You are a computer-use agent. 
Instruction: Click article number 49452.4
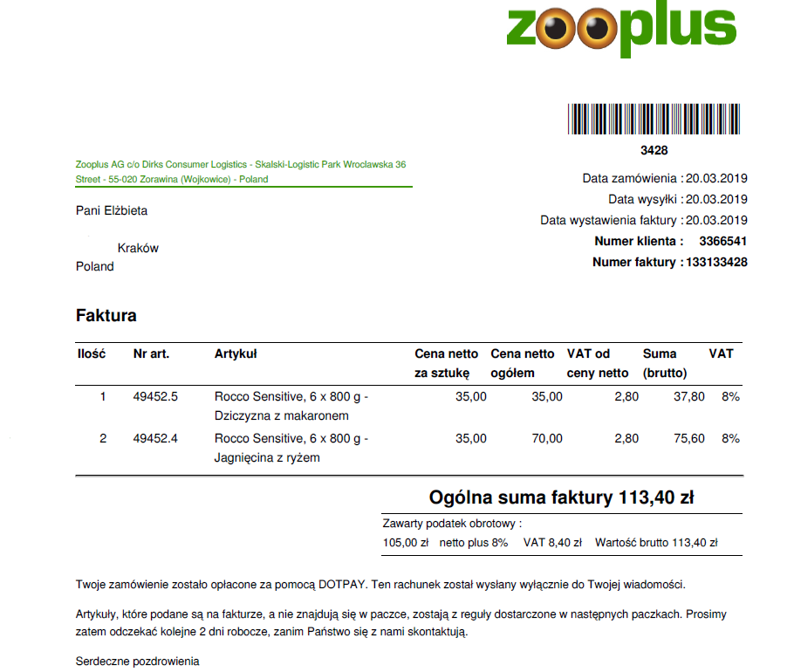pos(155,439)
